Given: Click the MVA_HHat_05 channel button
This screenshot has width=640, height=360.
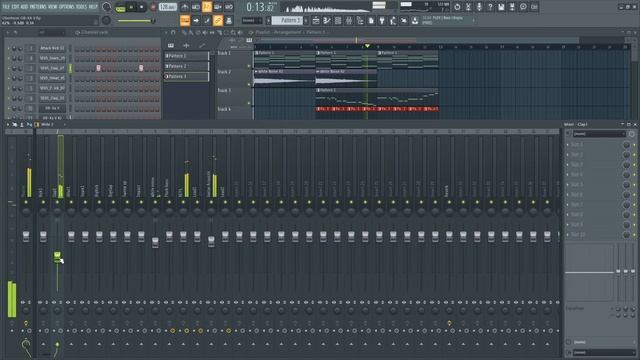Looking at the screenshot, I should click(52, 78).
